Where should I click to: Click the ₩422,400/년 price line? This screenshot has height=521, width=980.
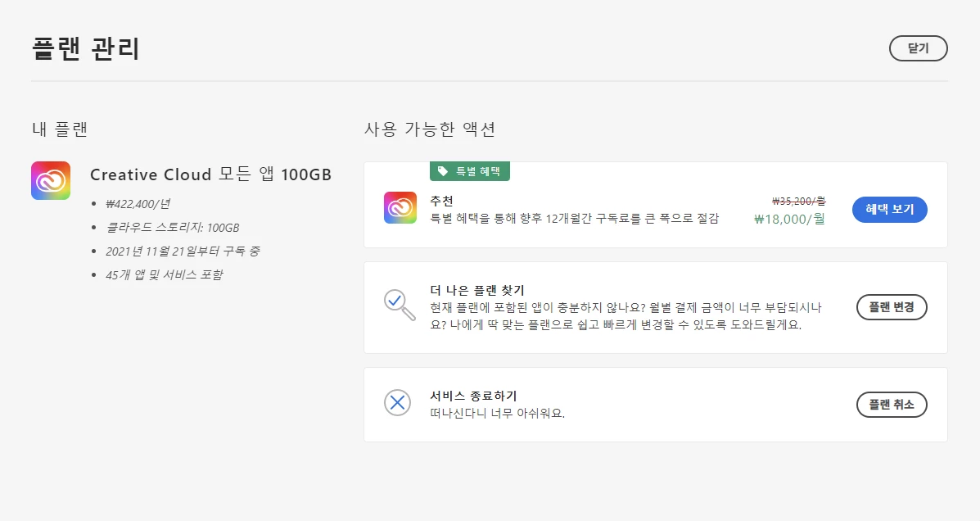click(x=138, y=204)
